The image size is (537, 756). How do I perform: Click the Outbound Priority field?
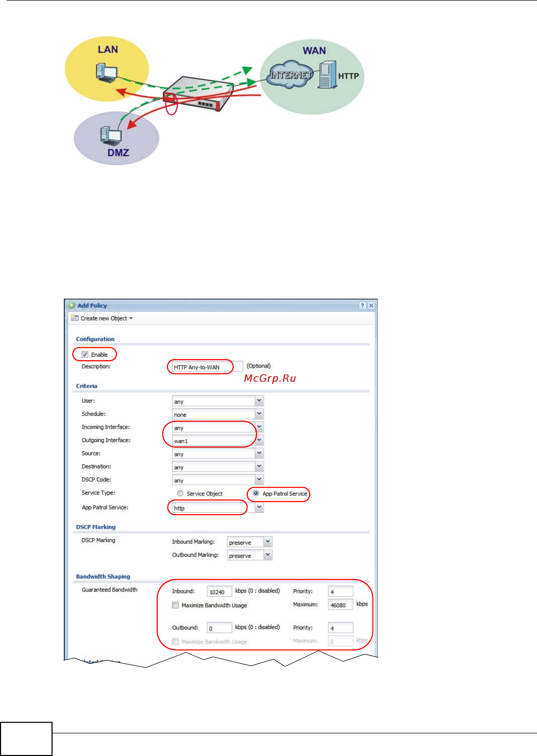(341, 628)
